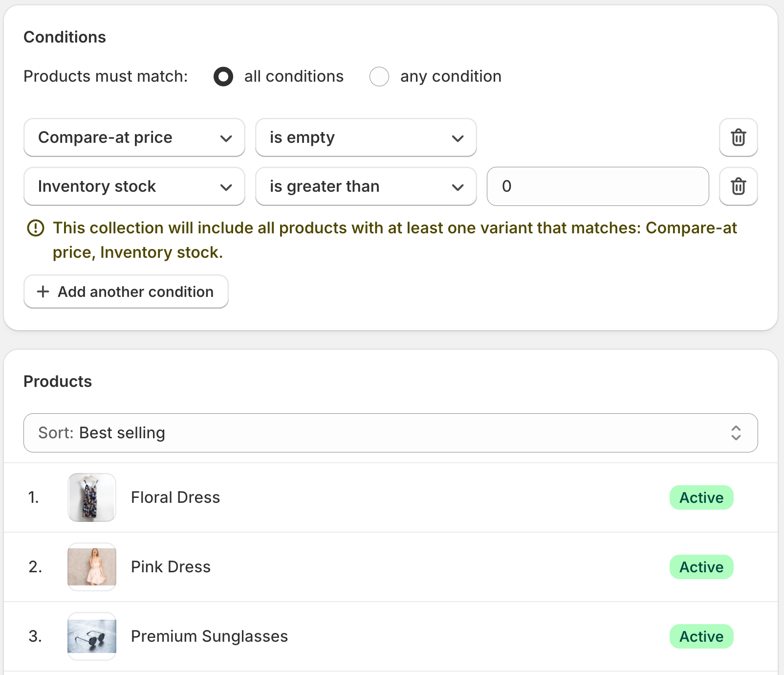Click the warning info icon beside collection notice
The height and width of the screenshot is (675, 784).
click(36, 228)
